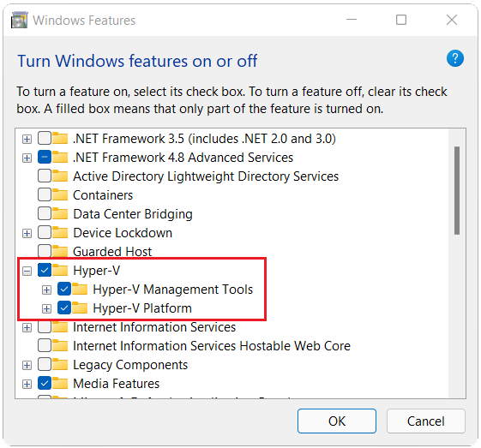Select Internet Information Services Hostable Web Core
The height and width of the screenshot is (448, 481).
tap(212, 346)
